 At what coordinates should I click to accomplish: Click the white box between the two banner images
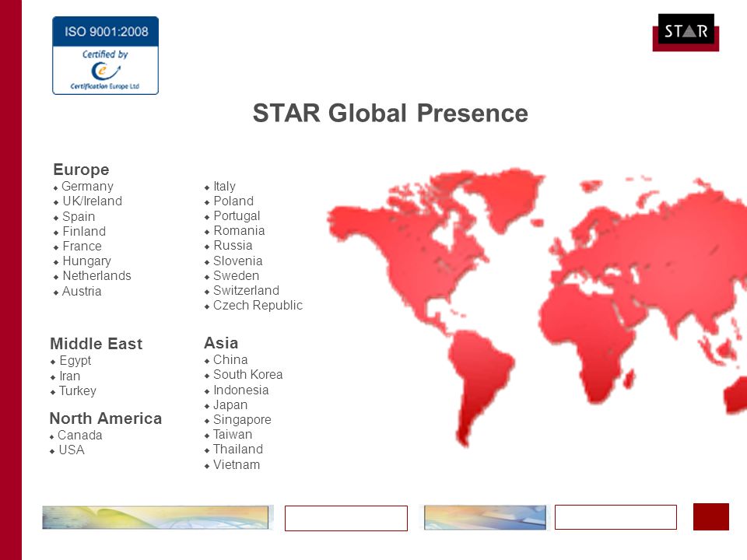click(345, 518)
